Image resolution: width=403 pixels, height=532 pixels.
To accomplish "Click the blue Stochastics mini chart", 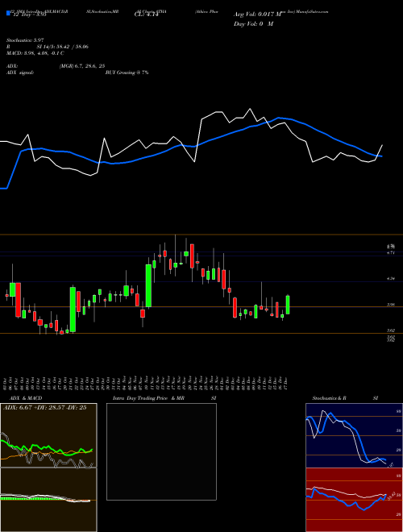I will coord(354,435).
